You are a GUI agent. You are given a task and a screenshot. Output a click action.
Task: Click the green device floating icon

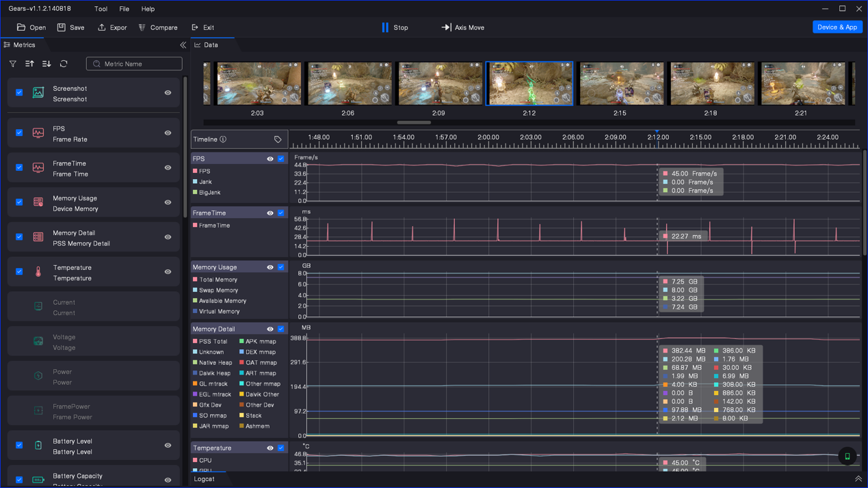click(x=847, y=456)
